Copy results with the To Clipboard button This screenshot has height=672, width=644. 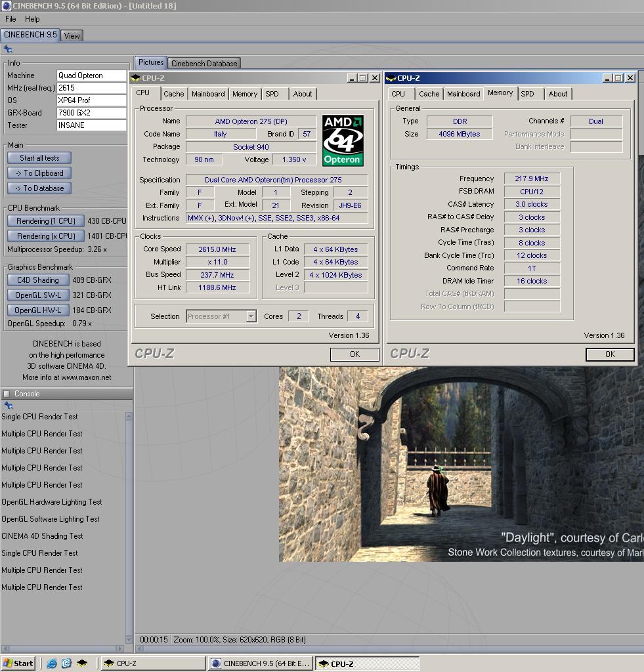(39, 173)
